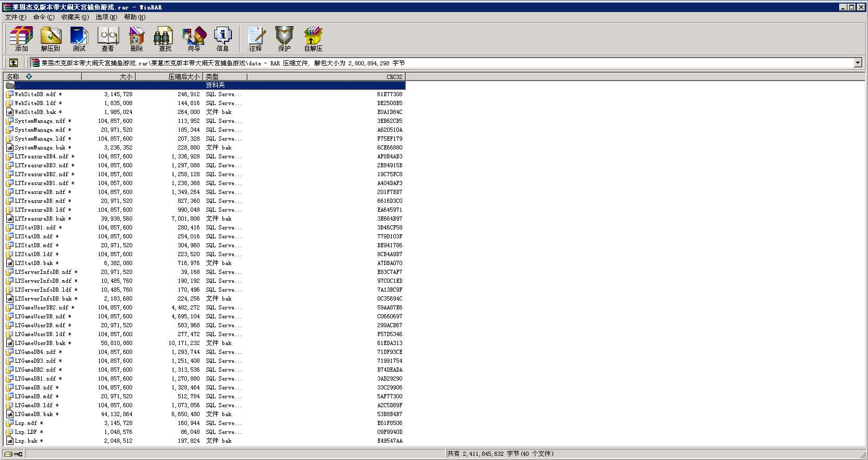Image resolution: width=868 pixels, height=460 pixels.
Task: Open the Commands (命令) menu
Action: (x=44, y=17)
